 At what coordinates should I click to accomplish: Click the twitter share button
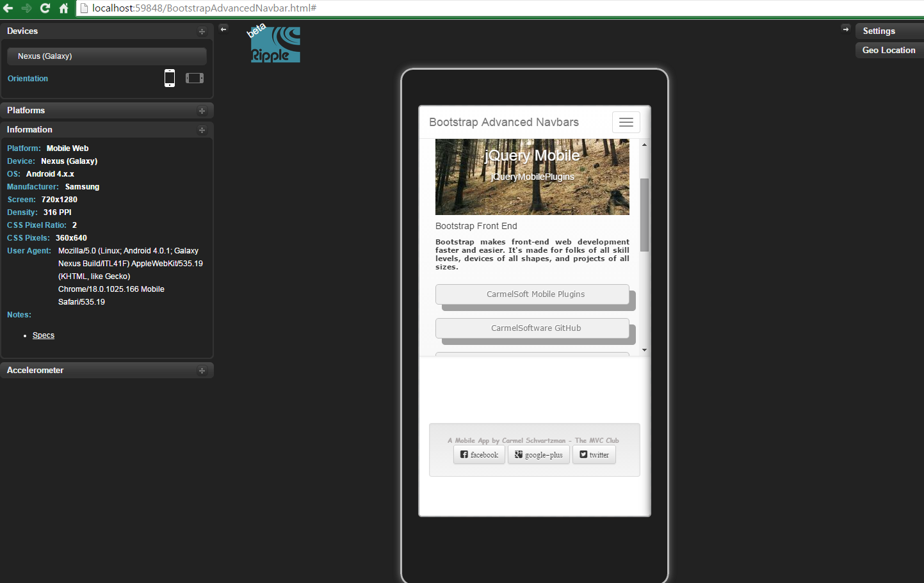[x=594, y=454]
